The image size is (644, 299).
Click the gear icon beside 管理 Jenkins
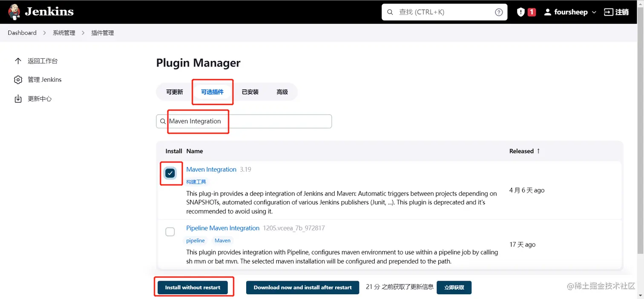coord(18,80)
